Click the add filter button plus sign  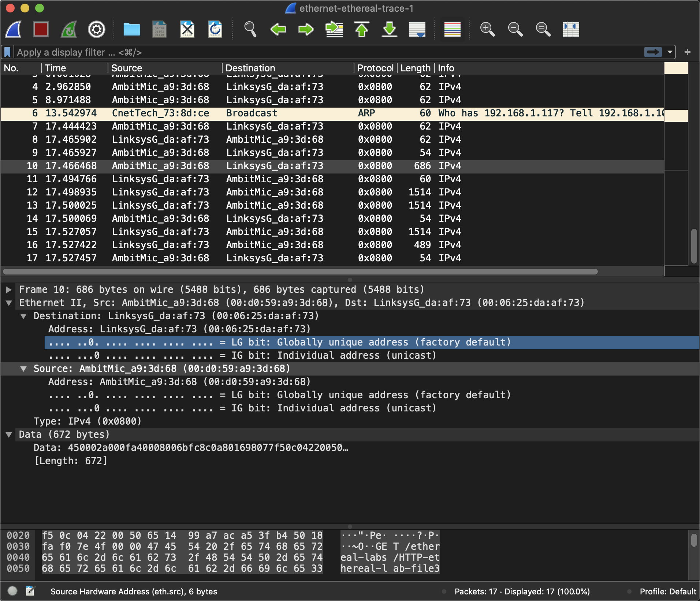tap(687, 52)
